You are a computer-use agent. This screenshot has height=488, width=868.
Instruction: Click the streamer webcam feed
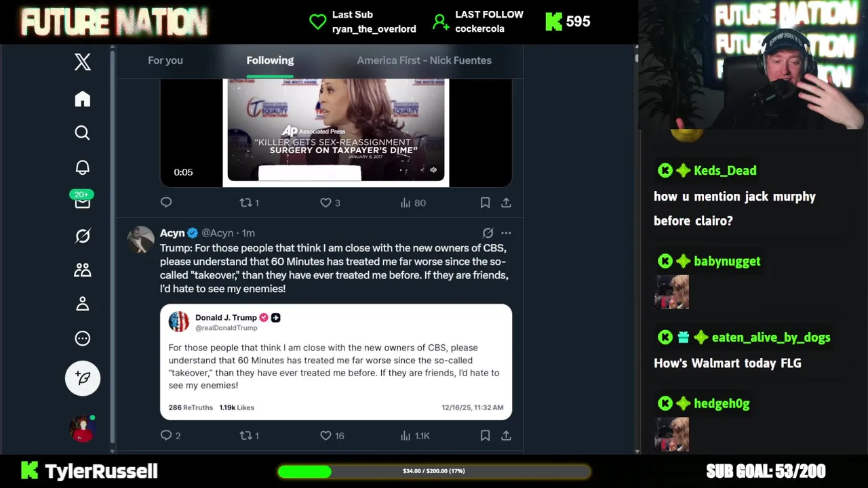coord(753,64)
